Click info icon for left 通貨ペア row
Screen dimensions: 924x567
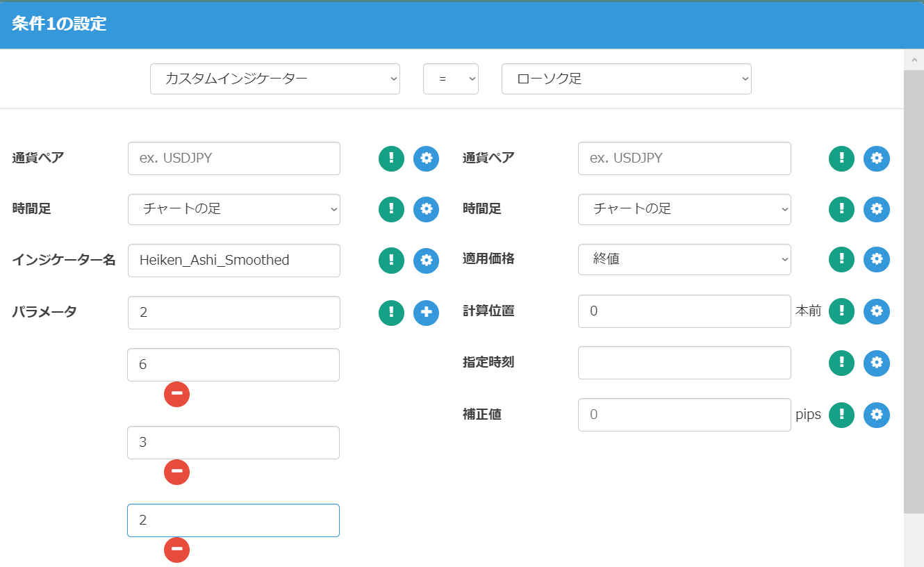click(x=391, y=158)
